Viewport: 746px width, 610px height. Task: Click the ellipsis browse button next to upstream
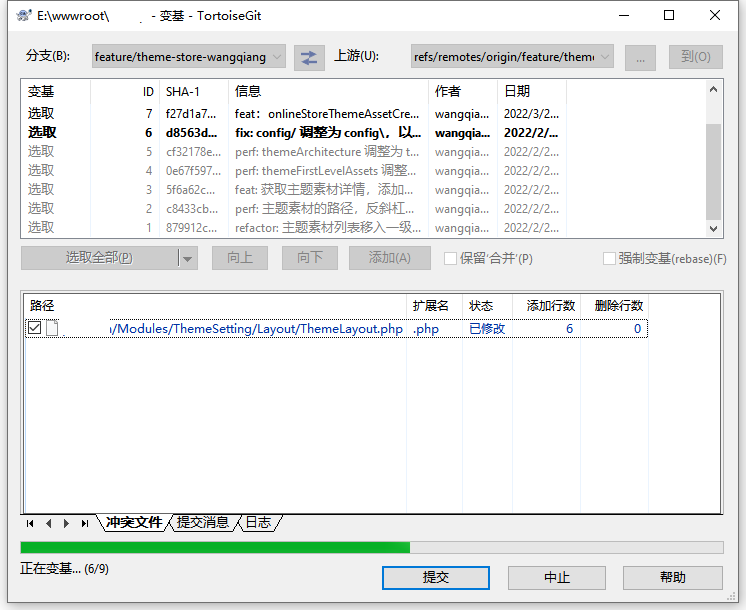640,57
